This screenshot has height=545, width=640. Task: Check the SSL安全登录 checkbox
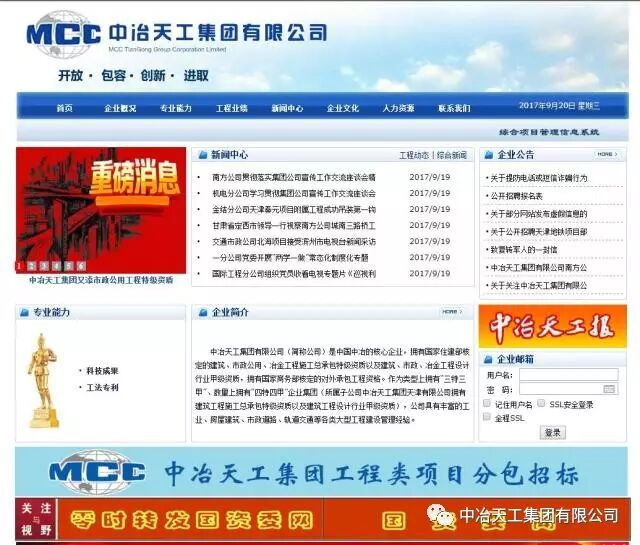(541, 403)
